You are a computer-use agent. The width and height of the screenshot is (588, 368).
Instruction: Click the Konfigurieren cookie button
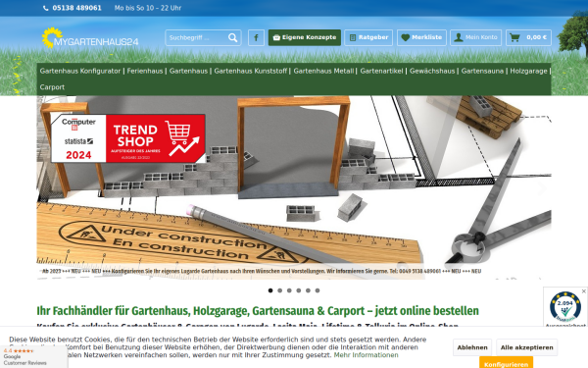coord(506,363)
